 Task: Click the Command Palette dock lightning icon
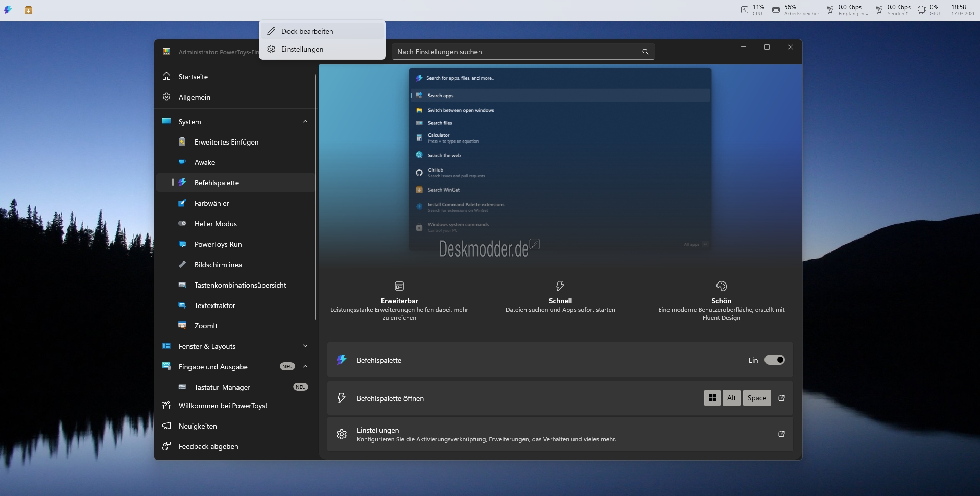(x=8, y=10)
